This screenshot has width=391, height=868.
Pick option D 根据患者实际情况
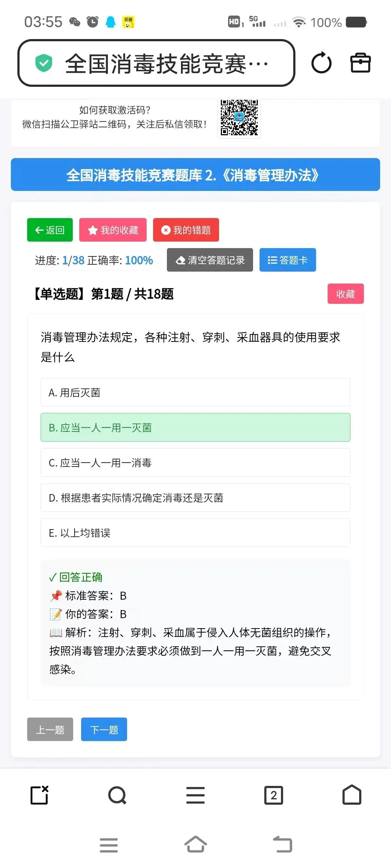click(x=195, y=498)
